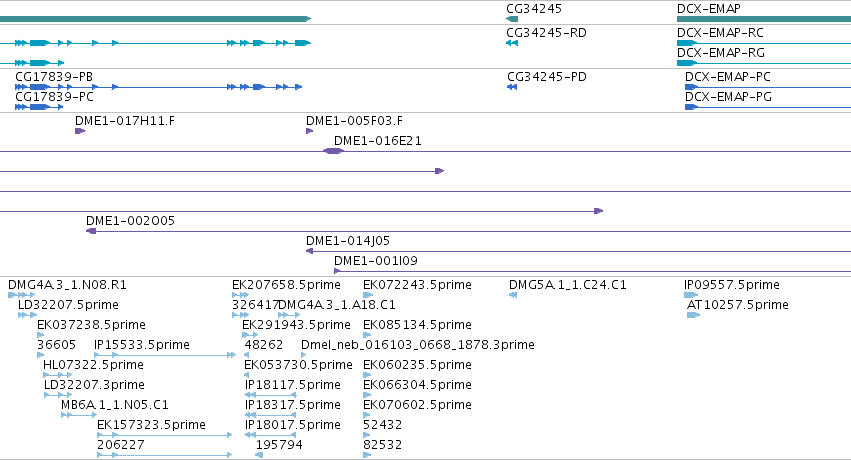Viewport: 851px width, 460px height.
Task: Click EK291943.5prime label
Action: point(296,325)
